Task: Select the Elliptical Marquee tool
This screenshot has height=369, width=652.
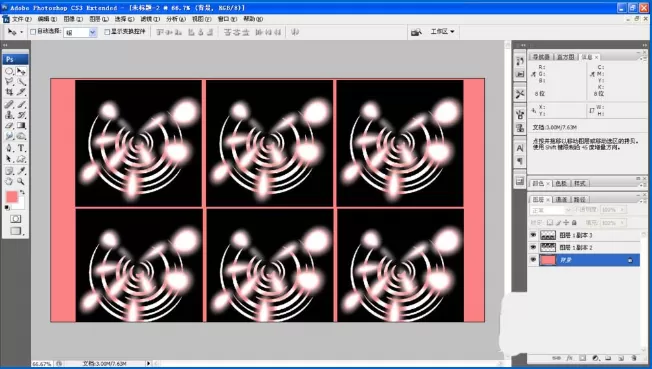Action: (9, 71)
